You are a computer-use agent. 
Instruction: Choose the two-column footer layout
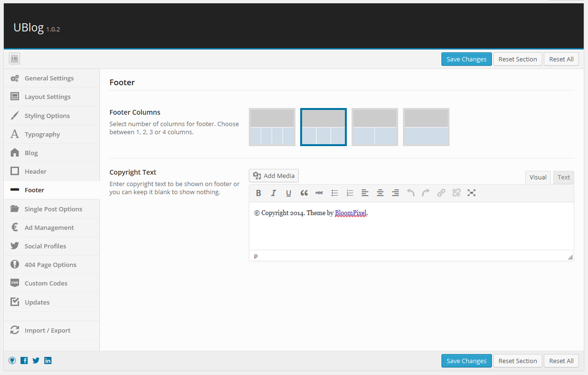tap(375, 127)
